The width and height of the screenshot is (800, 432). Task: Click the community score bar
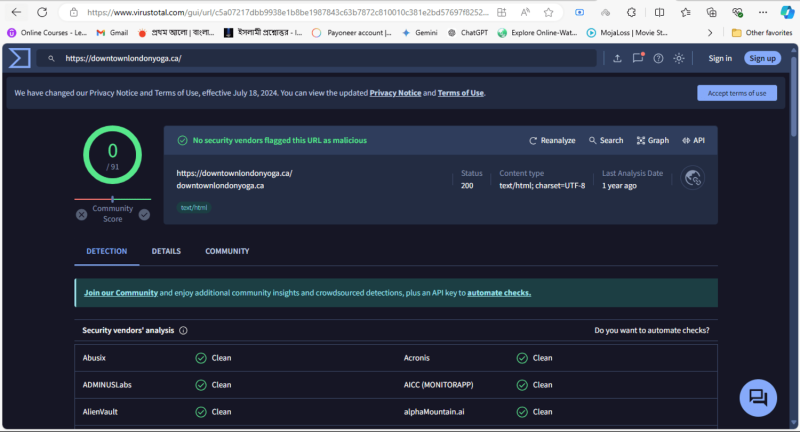tap(112, 200)
